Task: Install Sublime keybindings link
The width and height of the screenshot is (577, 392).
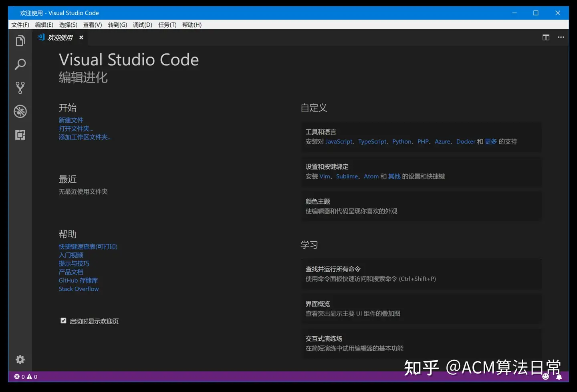Action: 347,176
